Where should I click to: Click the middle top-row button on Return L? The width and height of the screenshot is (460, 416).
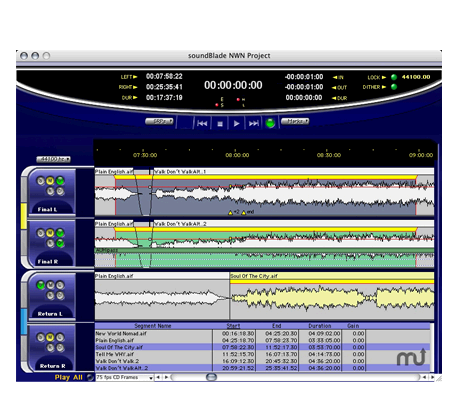point(50,285)
